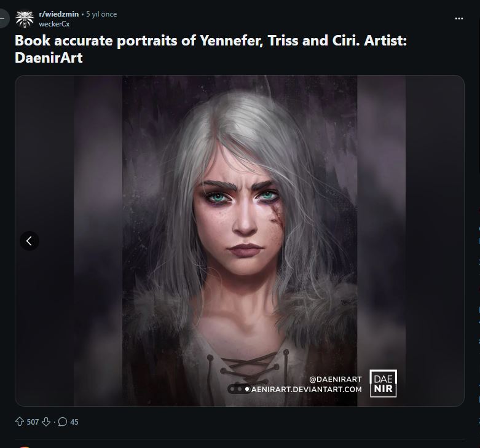480x448 pixels.
Task: Click the '5 yıl önce' post timestamp
Action: pyautogui.click(x=101, y=14)
